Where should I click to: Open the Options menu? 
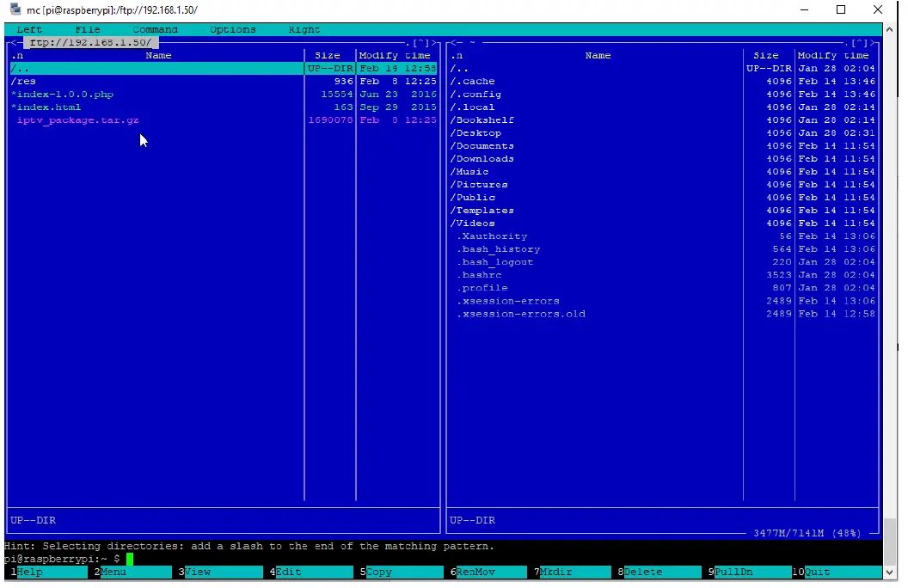(x=233, y=29)
